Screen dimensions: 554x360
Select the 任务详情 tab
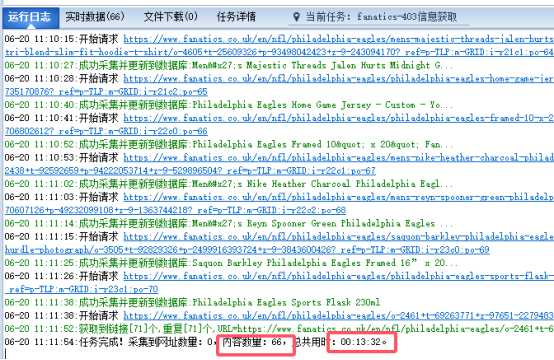236,17
